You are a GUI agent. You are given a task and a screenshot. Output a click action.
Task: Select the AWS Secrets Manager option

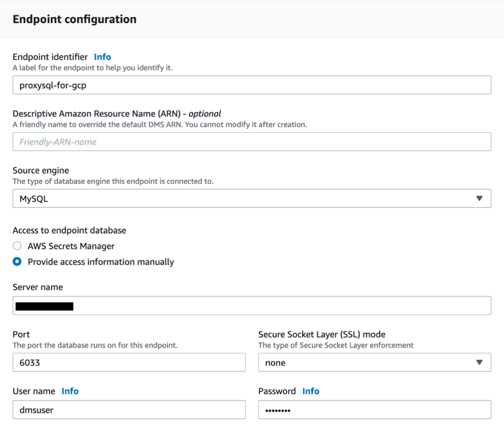17,246
